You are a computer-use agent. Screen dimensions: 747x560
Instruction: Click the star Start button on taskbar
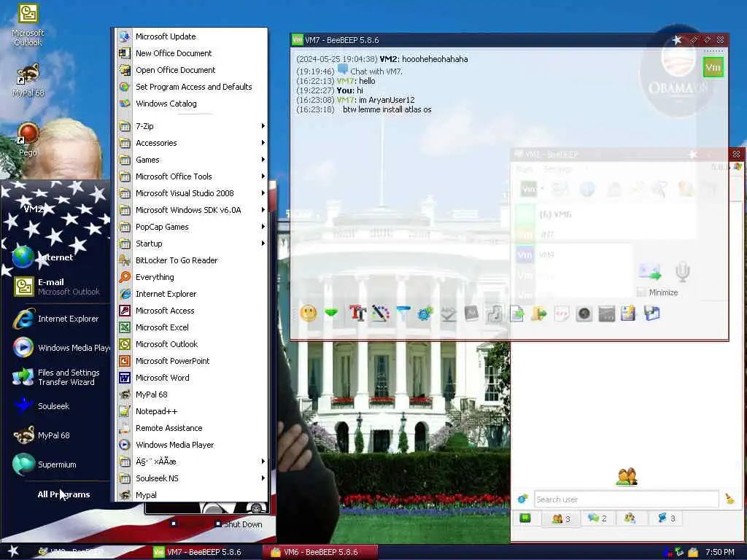[13, 551]
